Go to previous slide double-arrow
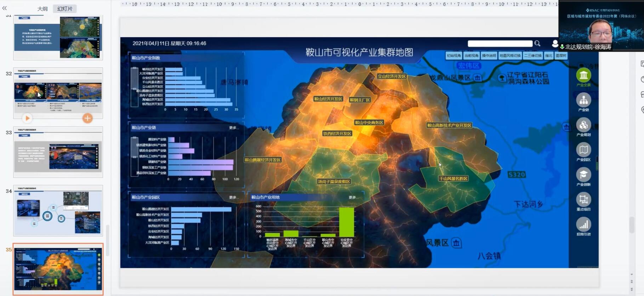 632,282
